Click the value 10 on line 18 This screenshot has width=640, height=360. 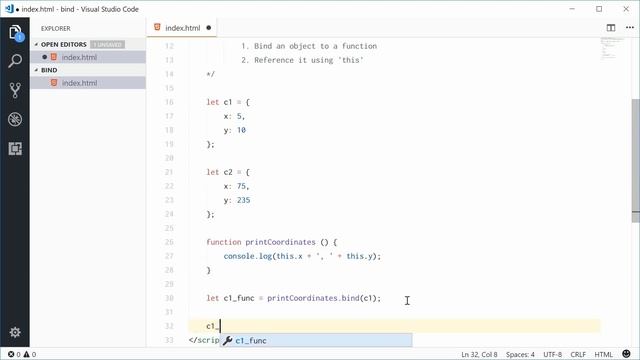click(241, 130)
